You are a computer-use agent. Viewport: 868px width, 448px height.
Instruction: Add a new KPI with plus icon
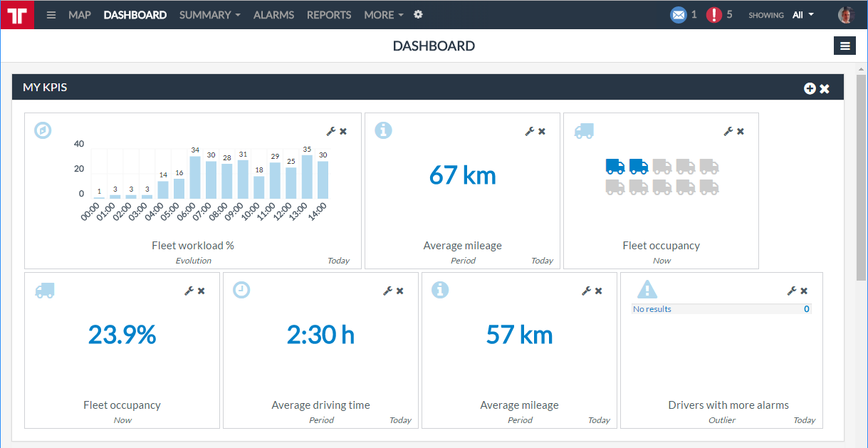810,88
